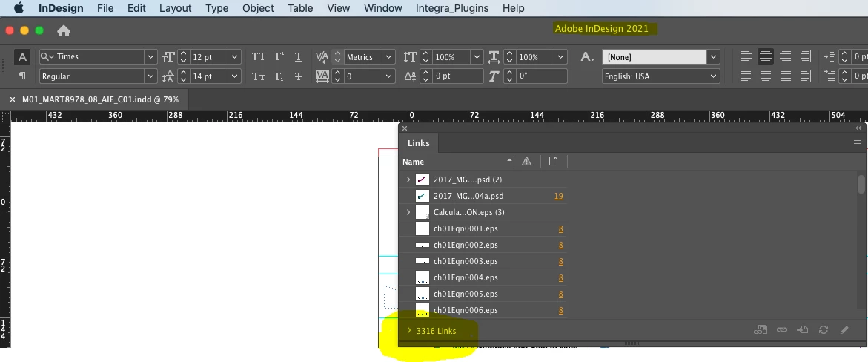Toggle Strikethrough formatting
This screenshot has height=362, width=868.
tap(299, 76)
